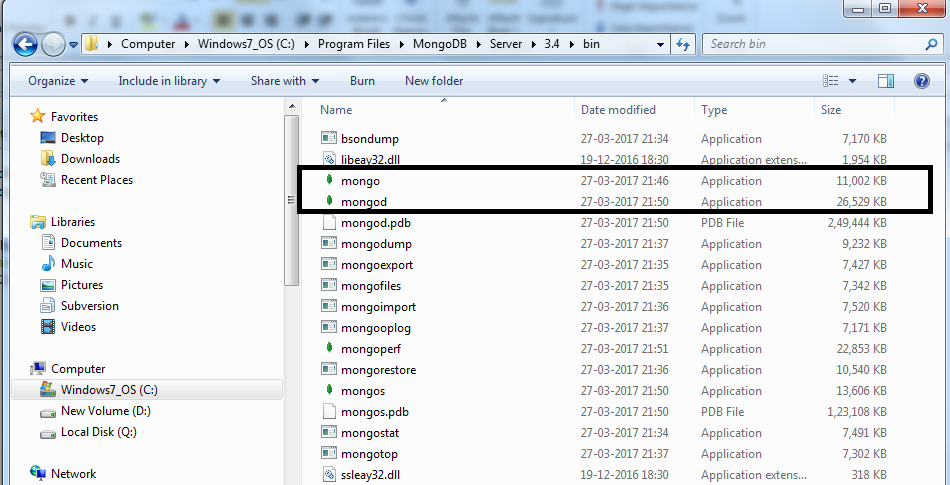Click the bsondump application icon
The height and width of the screenshot is (485, 950).
pos(328,138)
